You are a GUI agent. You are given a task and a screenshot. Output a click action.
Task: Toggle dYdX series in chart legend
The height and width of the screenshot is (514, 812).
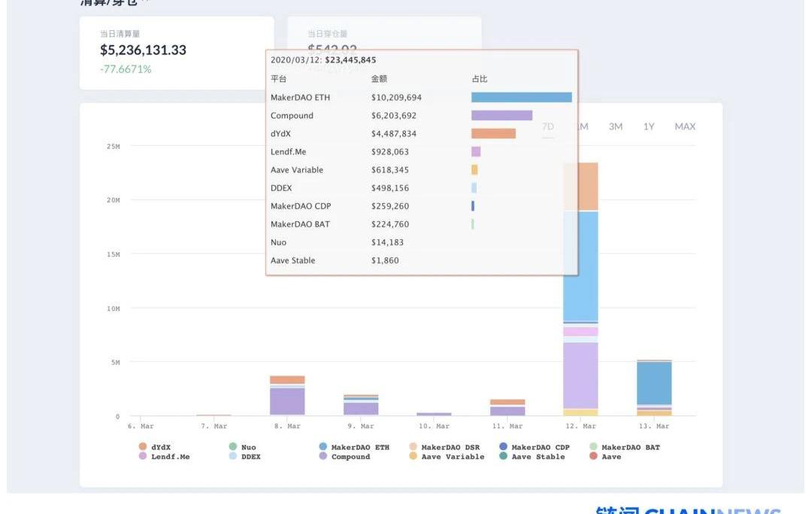pyautogui.click(x=155, y=446)
